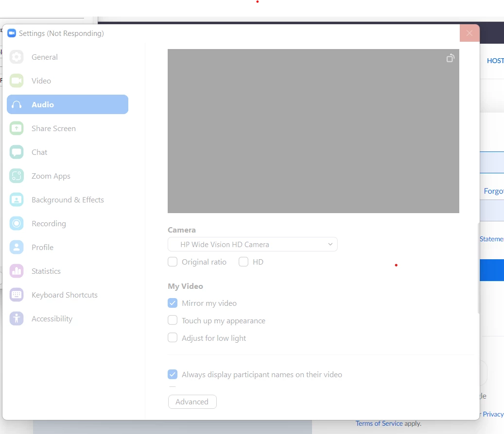Rotate the camera preview with the corner icon
504x434 pixels.
[x=451, y=58]
